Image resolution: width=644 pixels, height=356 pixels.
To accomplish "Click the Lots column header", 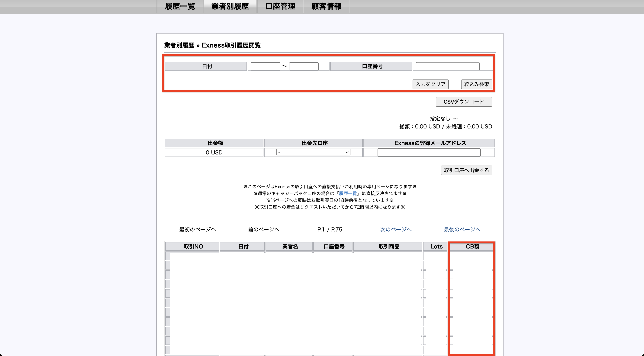I will pyautogui.click(x=436, y=246).
